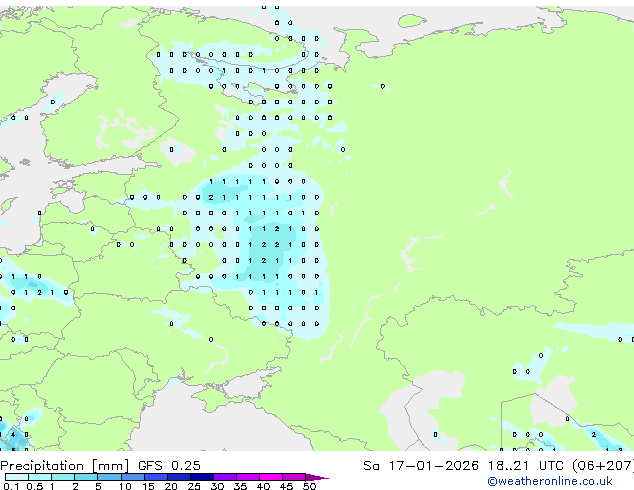Click the weatheronline.co.uk copyright link
The image size is (634, 490).
point(550,481)
